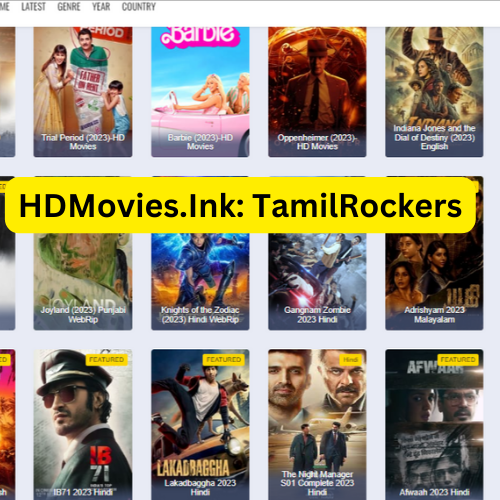Open the Gangnam Zombie 2023 poster
Viewport: 500px width, 500px height.
(317, 281)
